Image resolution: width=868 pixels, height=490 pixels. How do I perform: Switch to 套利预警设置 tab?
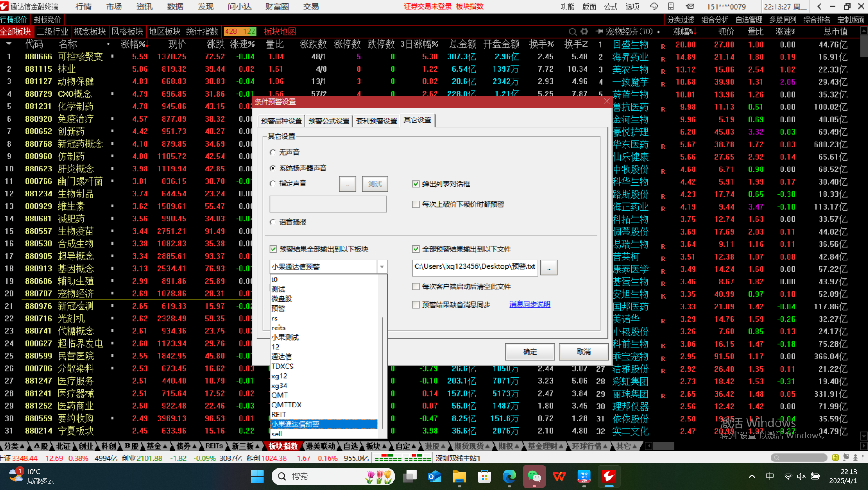(376, 121)
